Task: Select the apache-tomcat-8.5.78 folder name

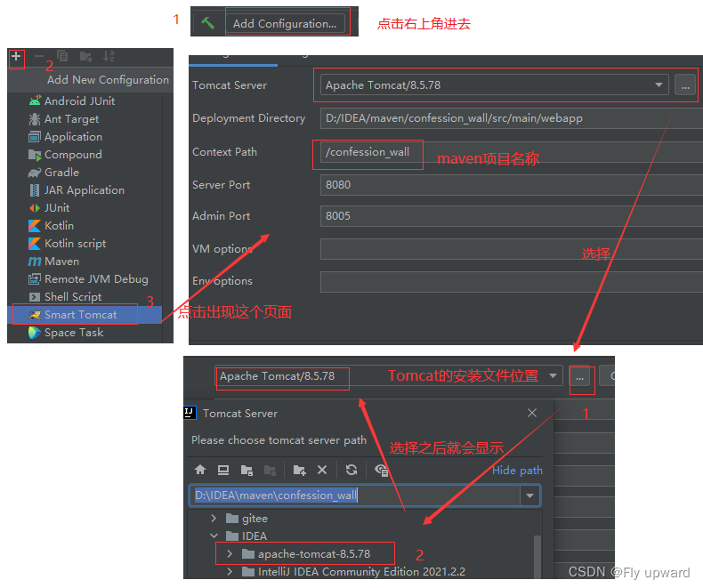Action: pyautogui.click(x=314, y=554)
